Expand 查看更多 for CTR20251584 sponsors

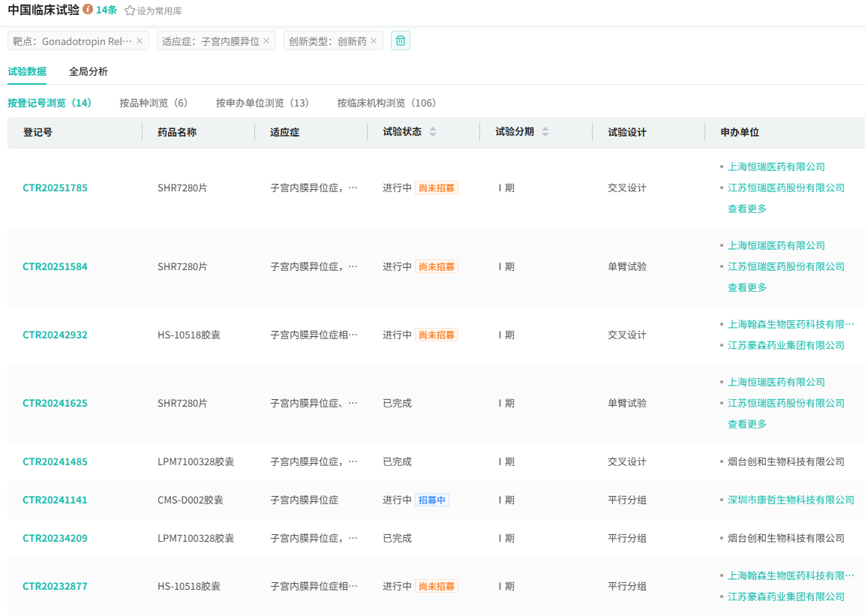tap(747, 288)
